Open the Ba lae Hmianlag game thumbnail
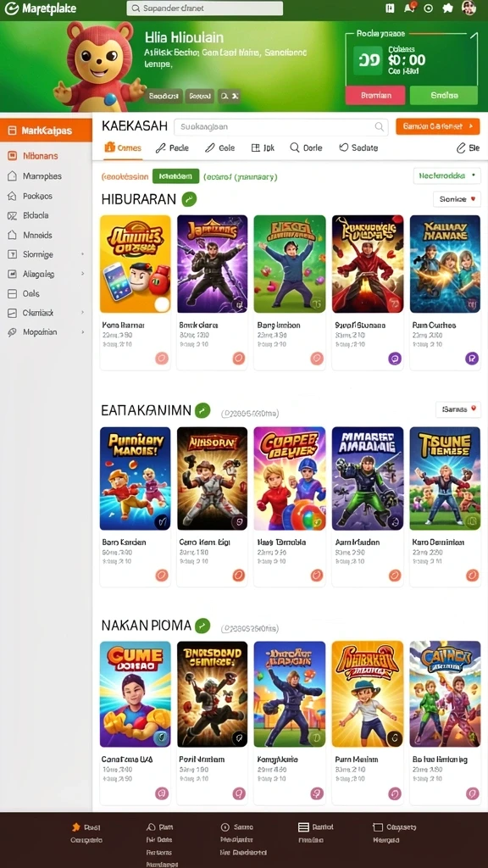Viewport: 488px width, 868px height. [445, 694]
